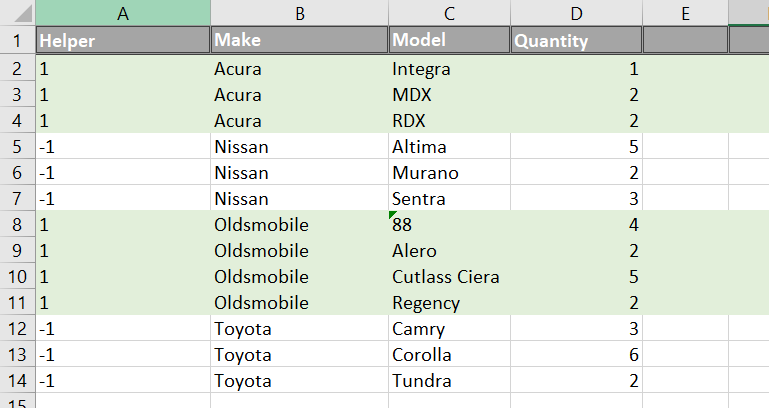Screen dimensions: 769x408
Task: Click the Select All corner triangle
Action: [23, 14]
